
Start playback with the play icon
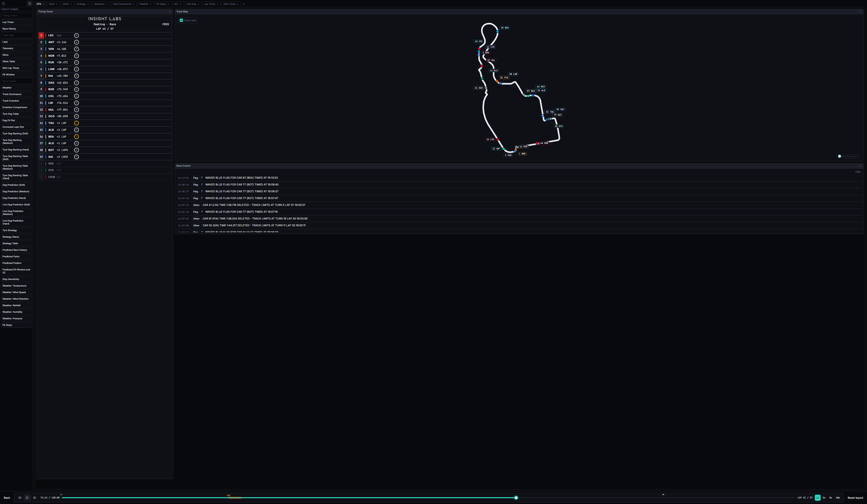click(x=27, y=497)
